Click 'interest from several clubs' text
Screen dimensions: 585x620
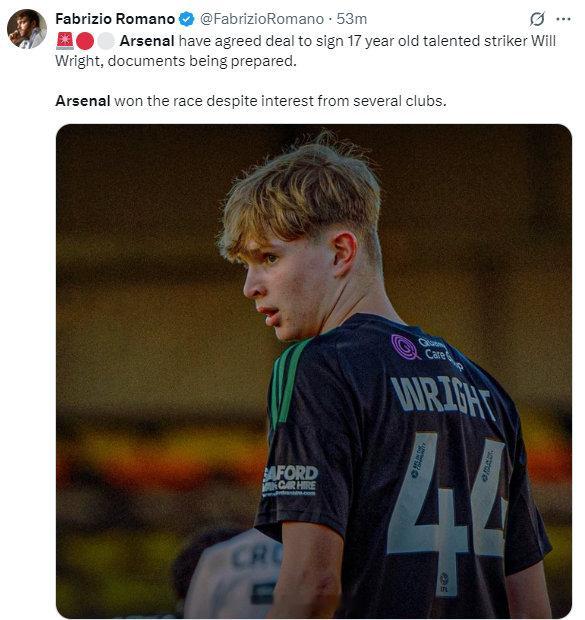point(354,101)
